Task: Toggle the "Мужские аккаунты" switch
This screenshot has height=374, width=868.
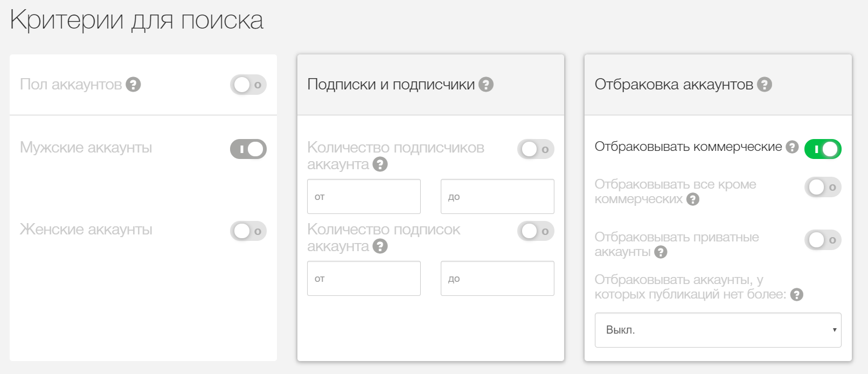Action: (248, 149)
